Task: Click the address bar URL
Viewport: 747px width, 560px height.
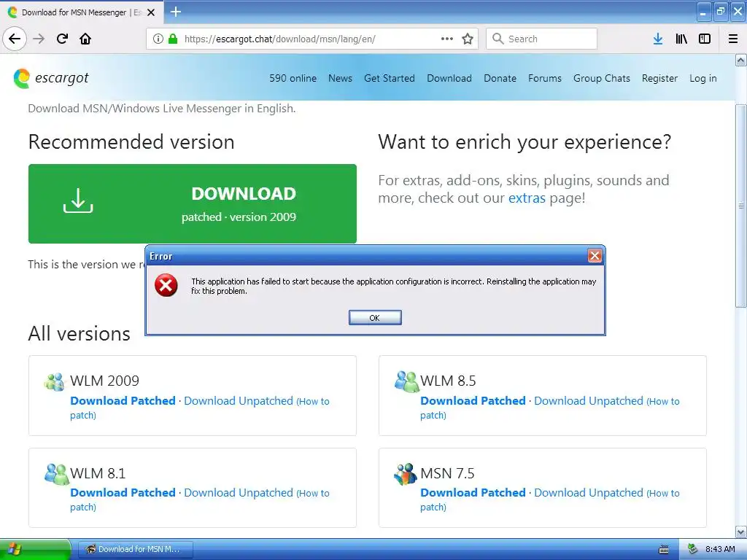Action: click(279, 39)
